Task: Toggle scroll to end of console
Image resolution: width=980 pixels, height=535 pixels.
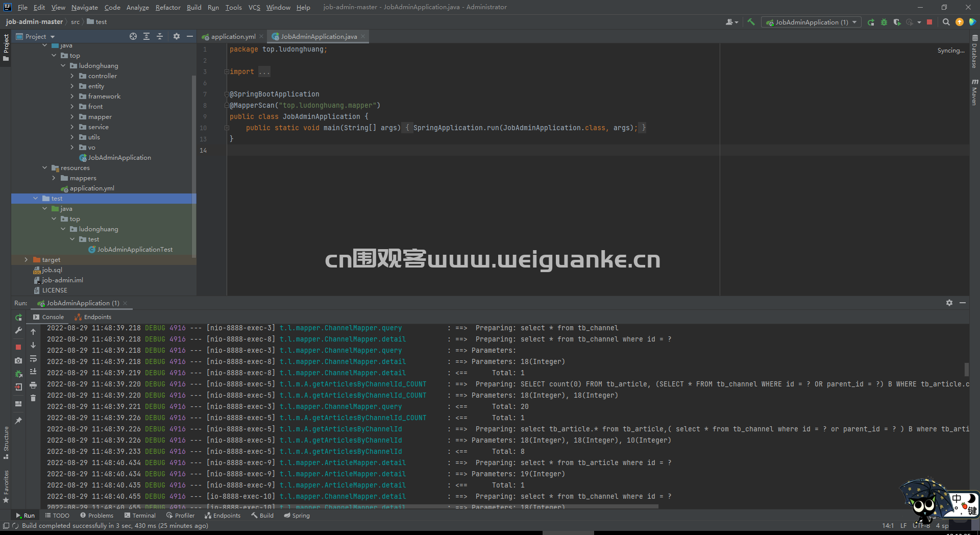Action: point(33,372)
